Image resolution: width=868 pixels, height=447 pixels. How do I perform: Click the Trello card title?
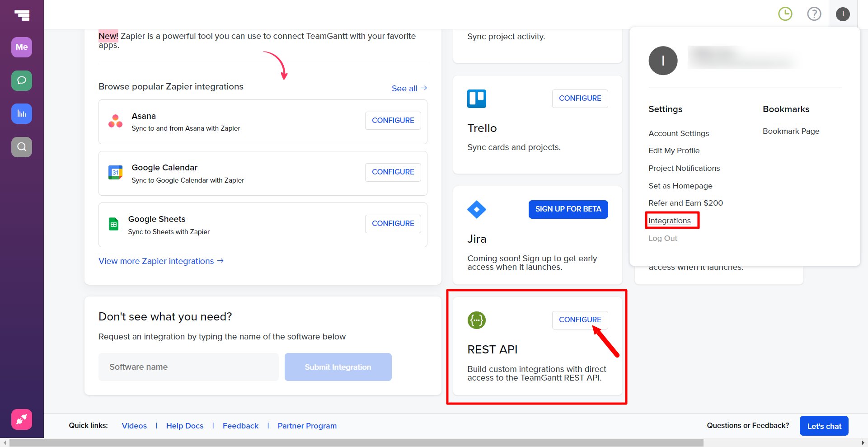point(482,128)
